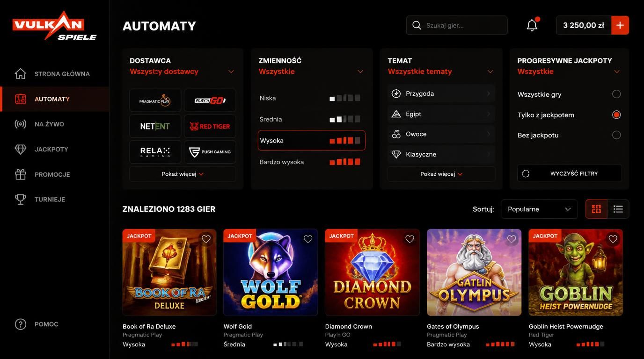Favorite Wolf Gold with heart icon
Image resolution: width=644 pixels, height=359 pixels.
[x=308, y=239]
